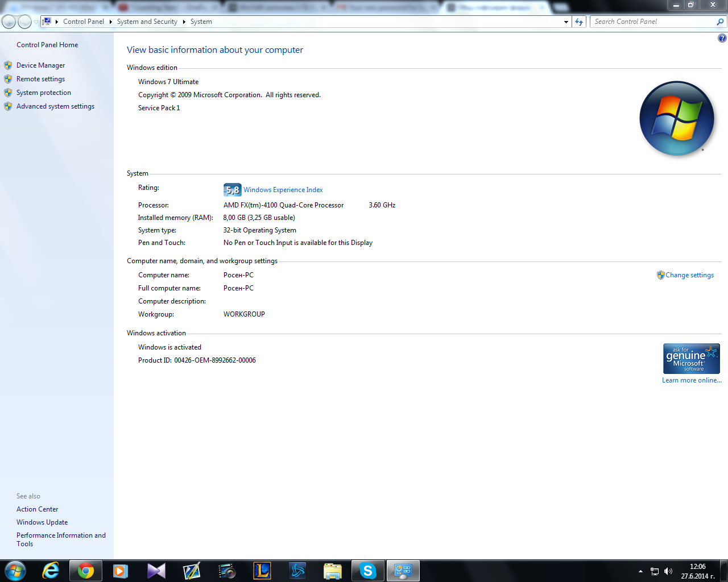Viewport: 728px width, 582px height.
Task: Launch Internet Explorer from the taskbar
Action: point(51,571)
